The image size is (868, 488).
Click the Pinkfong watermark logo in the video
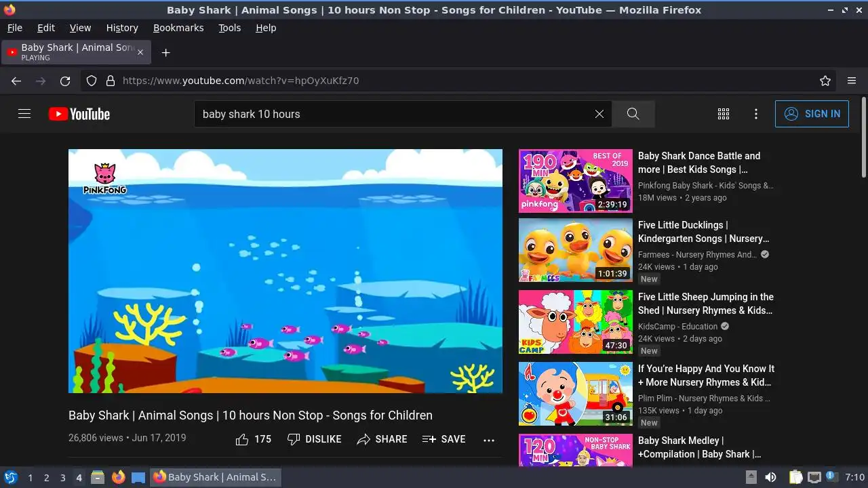[x=104, y=179]
